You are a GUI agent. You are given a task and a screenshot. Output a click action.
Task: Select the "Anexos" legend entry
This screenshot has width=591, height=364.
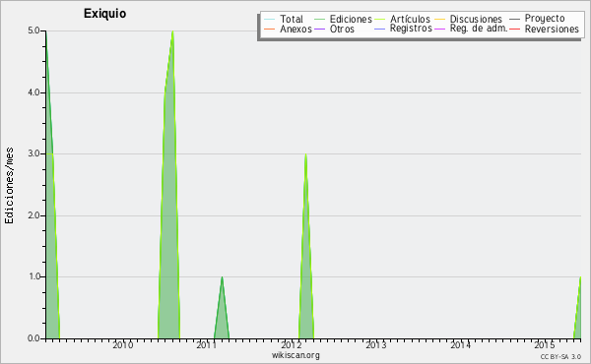tap(295, 29)
